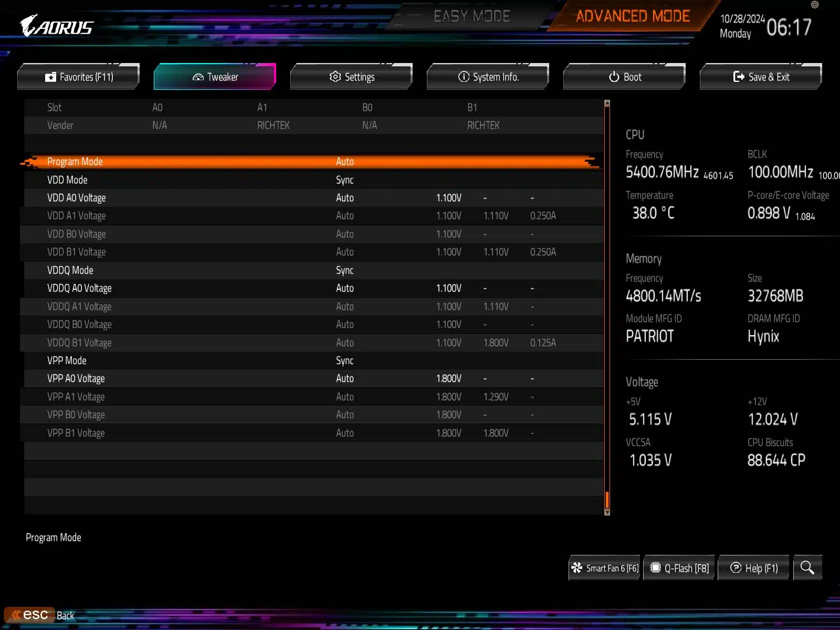
Task: Change the VDDQ A0 Voltage Auto value
Action: [345, 288]
